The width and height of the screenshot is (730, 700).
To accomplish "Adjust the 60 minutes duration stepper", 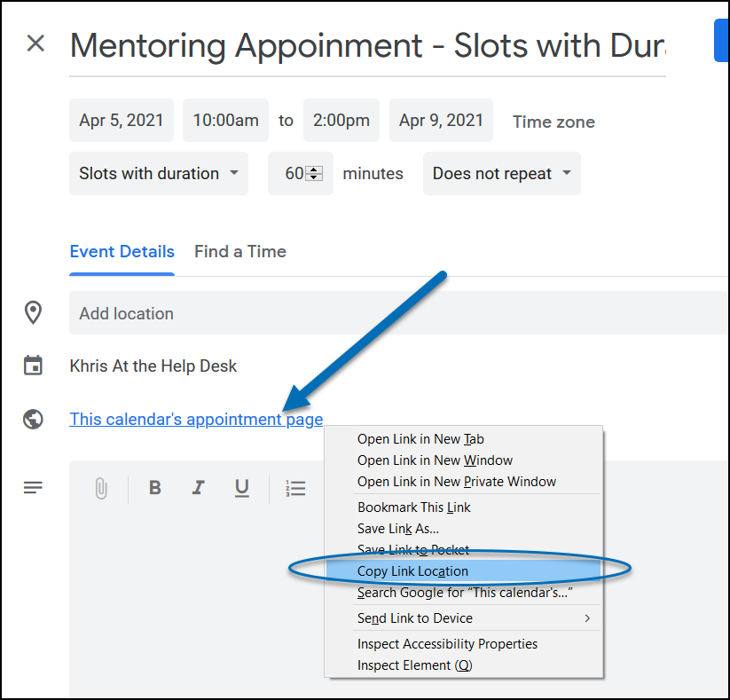I will [313, 174].
